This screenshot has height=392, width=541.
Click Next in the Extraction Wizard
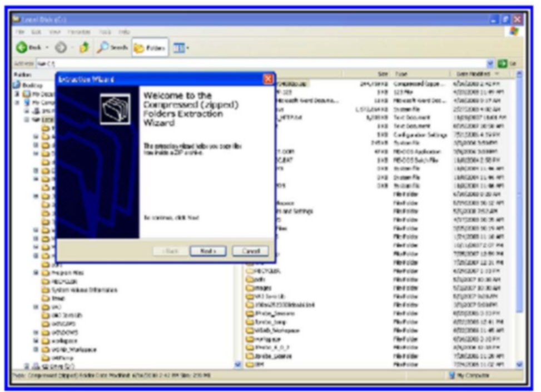[x=208, y=251]
